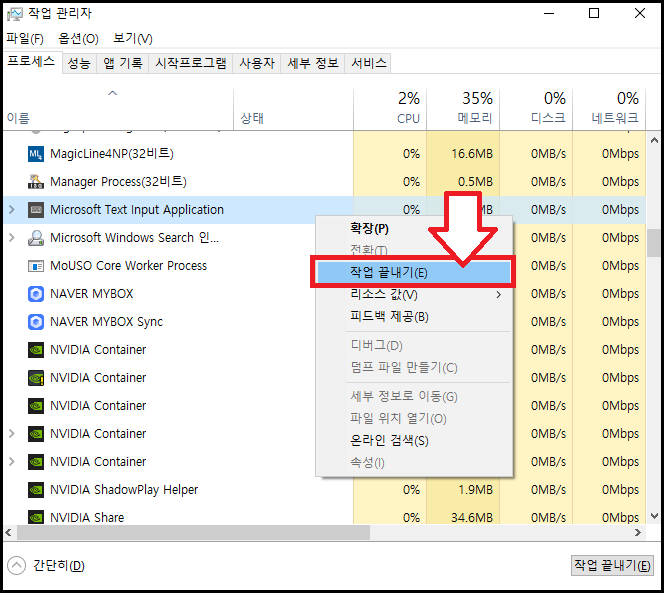Sort by the CPU column header
The image size is (664, 593).
tap(390, 109)
